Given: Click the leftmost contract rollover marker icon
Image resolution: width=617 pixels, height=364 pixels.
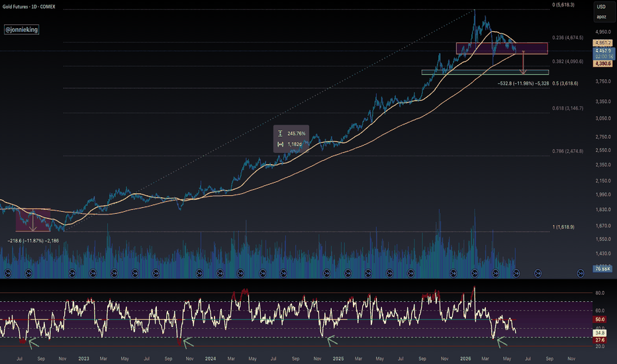Looking at the screenshot, I should click(7, 273).
